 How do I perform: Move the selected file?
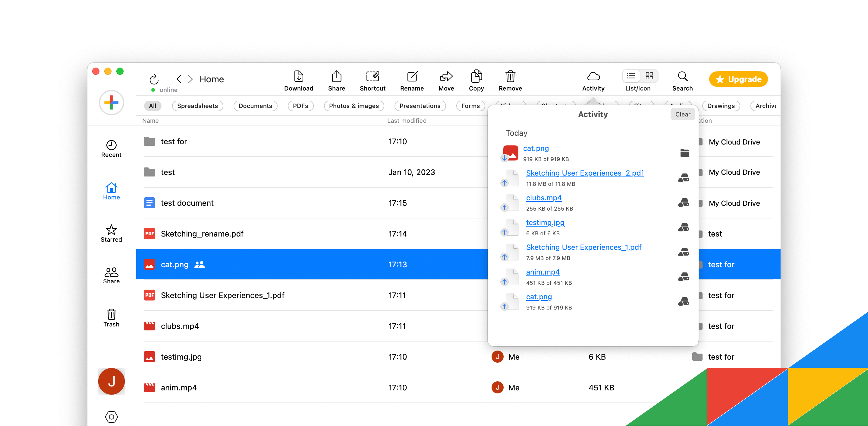coord(446,80)
